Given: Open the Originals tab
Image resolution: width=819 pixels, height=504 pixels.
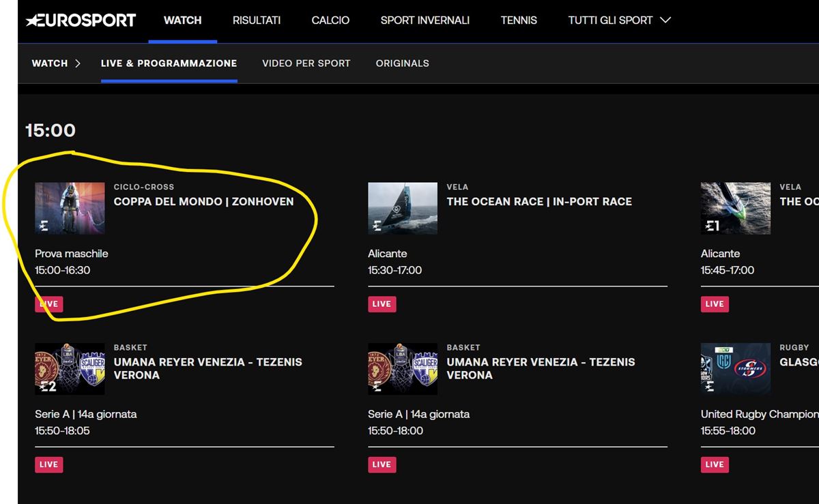Looking at the screenshot, I should 403,63.
